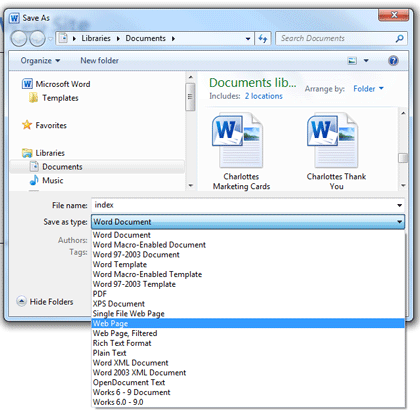Choose Word Macro-Enabled Template type
Screen dimensions: 420x415
coord(248,274)
